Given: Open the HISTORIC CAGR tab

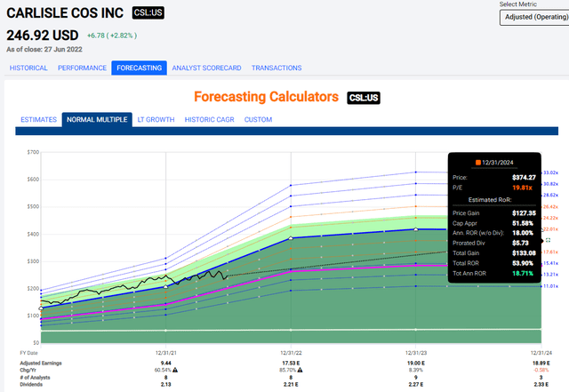Looking at the screenshot, I should [x=210, y=120].
